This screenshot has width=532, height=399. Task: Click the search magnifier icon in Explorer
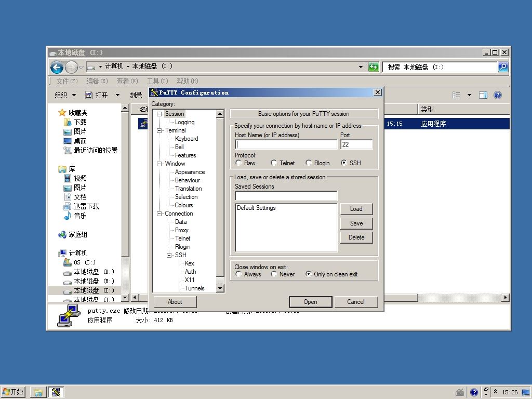(x=503, y=67)
